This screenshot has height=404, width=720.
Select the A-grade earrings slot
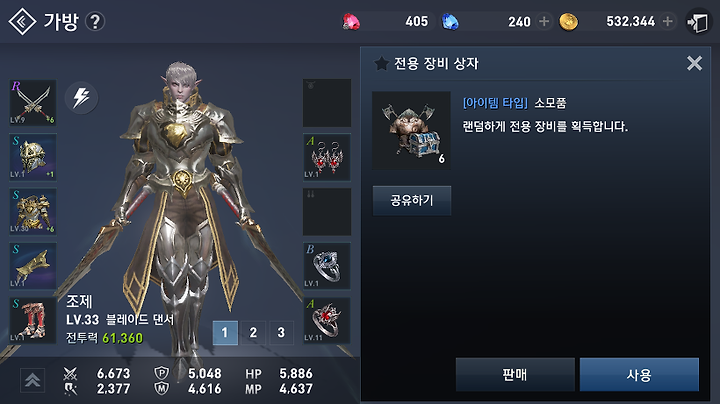pyautogui.click(x=327, y=157)
